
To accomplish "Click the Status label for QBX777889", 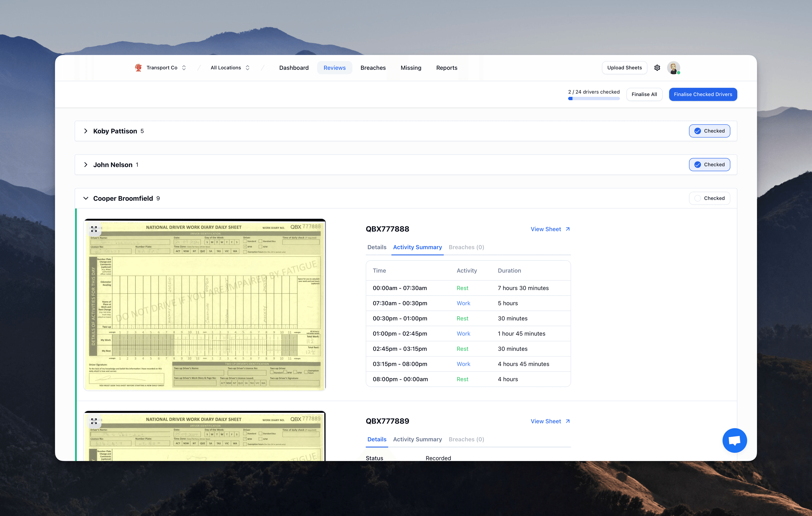I will click(374, 458).
